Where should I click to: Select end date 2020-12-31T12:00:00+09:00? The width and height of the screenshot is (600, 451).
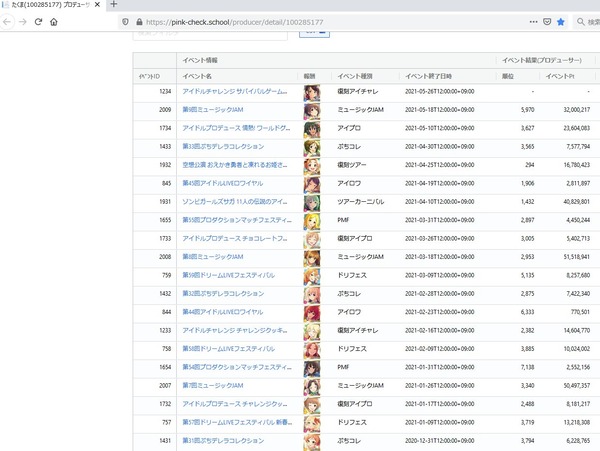tap(440, 441)
